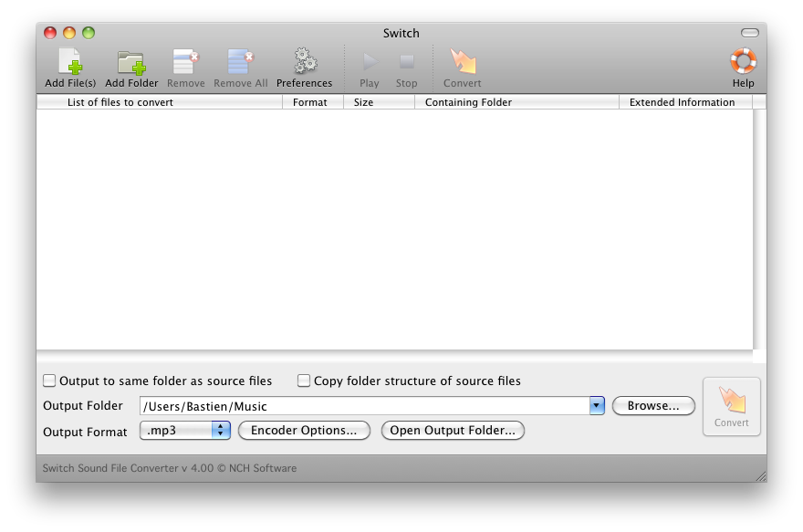Click the Format column header

pos(313,102)
